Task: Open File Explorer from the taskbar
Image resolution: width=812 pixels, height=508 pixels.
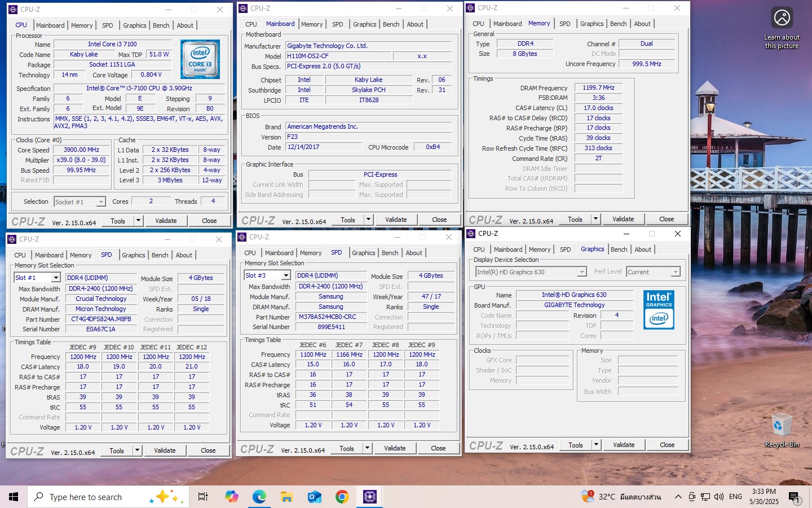Action: [x=286, y=497]
